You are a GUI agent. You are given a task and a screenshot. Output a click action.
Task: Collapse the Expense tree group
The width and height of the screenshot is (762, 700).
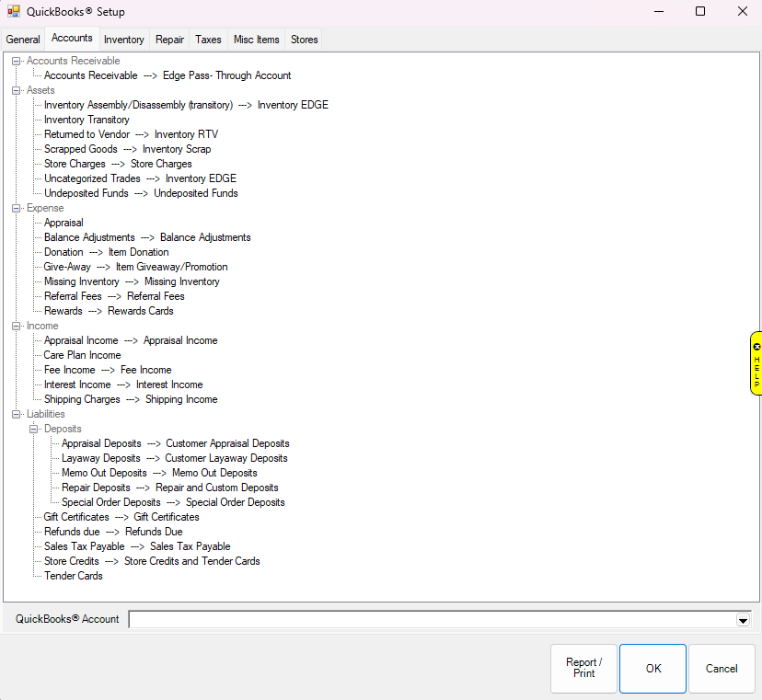17,208
